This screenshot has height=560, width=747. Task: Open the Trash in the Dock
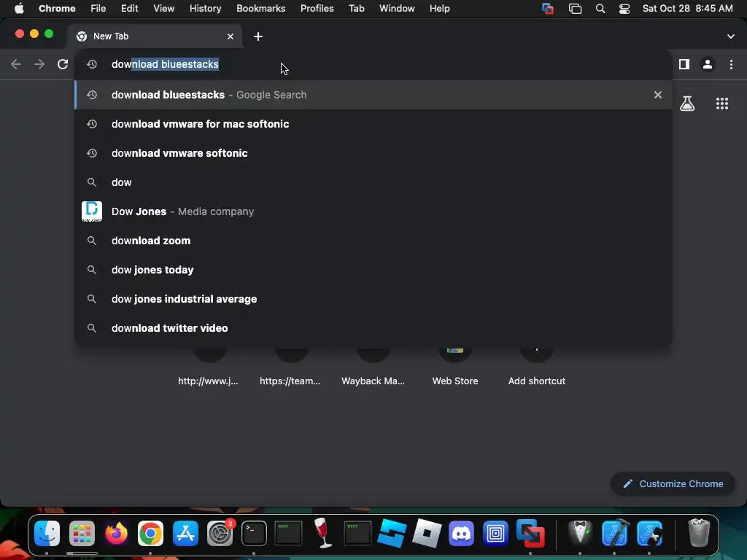(699, 533)
